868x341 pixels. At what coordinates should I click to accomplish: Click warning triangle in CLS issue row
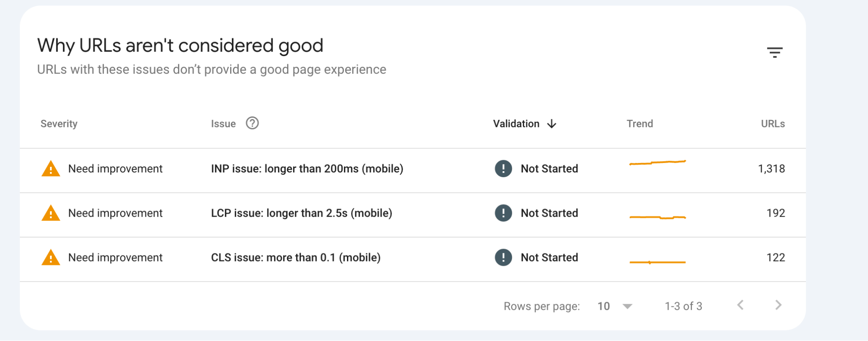(51, 258)
